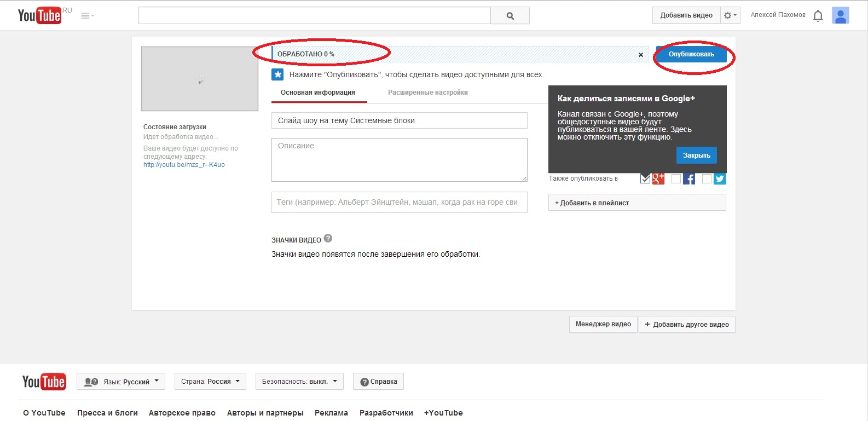
Task: Close the Google+ sharing tooltip with Закрыть
Action: (x=696, y=155)
